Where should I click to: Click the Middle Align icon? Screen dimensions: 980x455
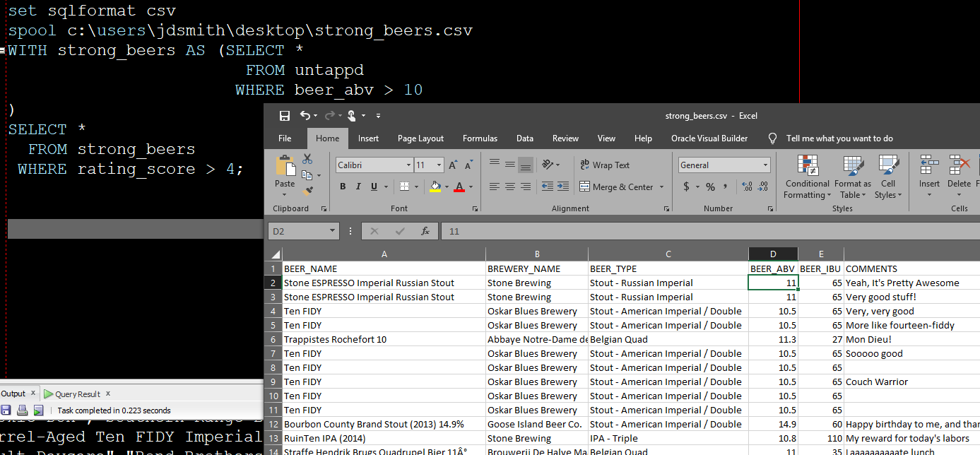[509, 165]
